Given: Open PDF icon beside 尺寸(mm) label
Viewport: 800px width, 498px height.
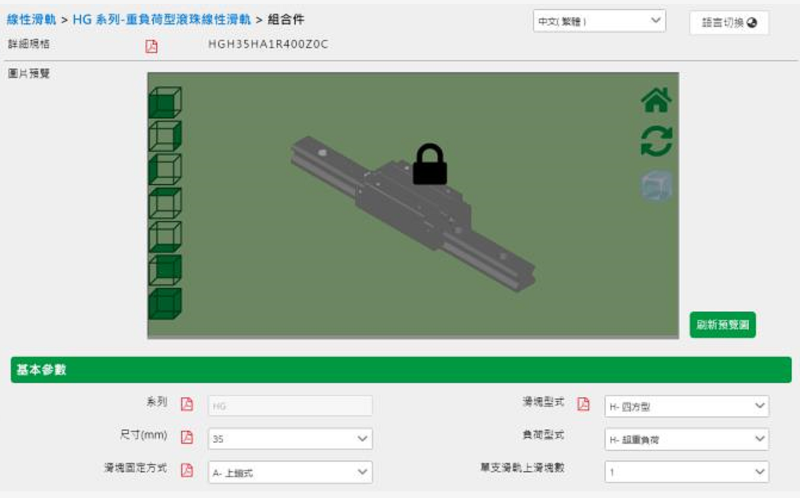Looking at the screenshot, I should click(x=186, y=437).
